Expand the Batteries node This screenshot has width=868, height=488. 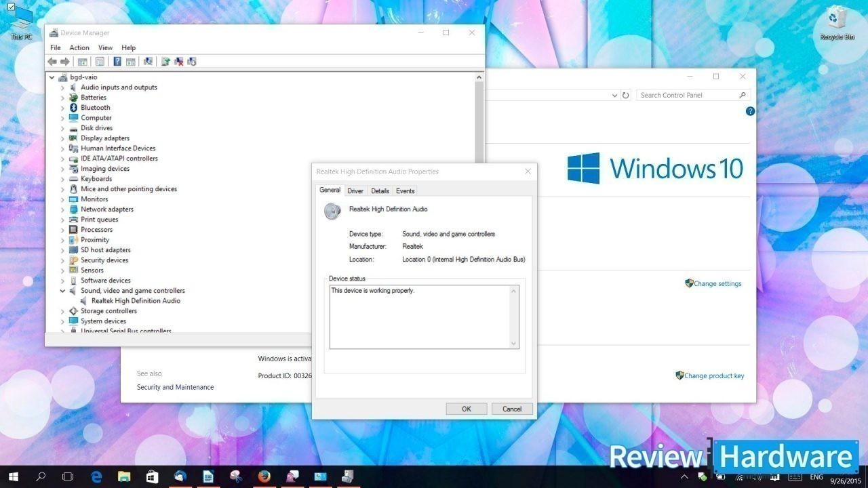pos(62,98)
